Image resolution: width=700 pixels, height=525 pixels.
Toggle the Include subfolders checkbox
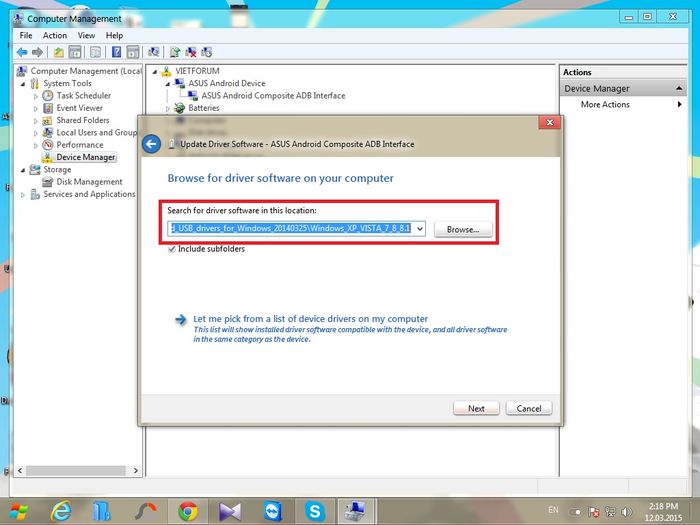(x=171, y=249)
